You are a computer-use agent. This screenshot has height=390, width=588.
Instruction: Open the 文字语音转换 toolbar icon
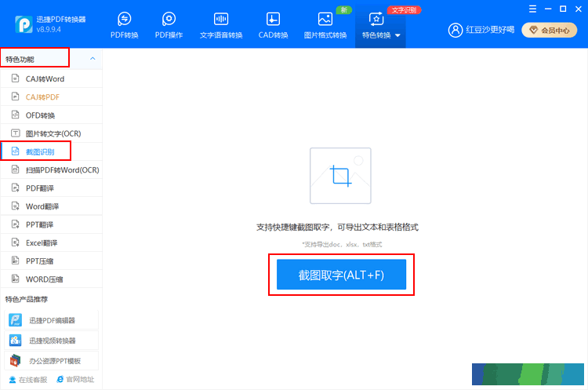[221, 25]
